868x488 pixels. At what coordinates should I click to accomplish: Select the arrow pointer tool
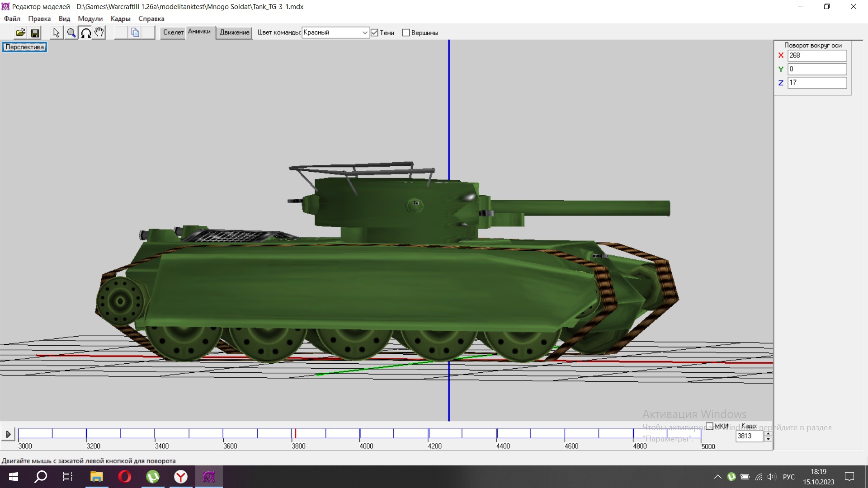56,33
